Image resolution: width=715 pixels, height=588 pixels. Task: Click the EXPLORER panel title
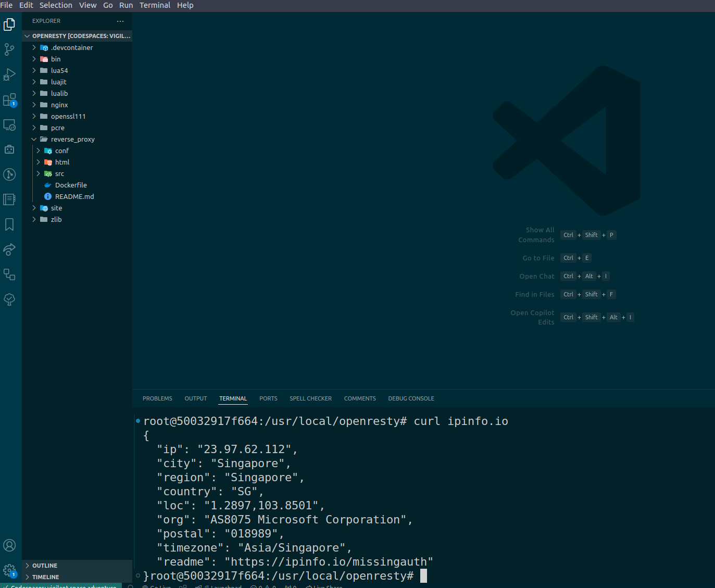click(46, 21)
